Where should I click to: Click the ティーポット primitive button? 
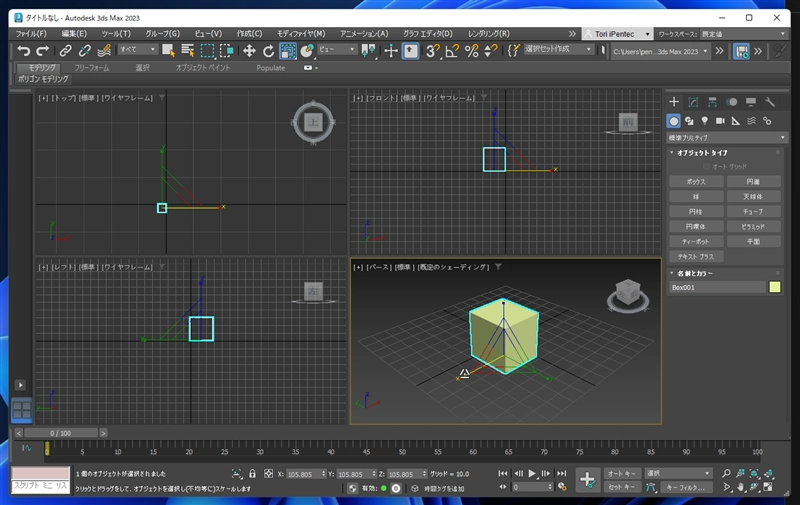coord(696,241)
